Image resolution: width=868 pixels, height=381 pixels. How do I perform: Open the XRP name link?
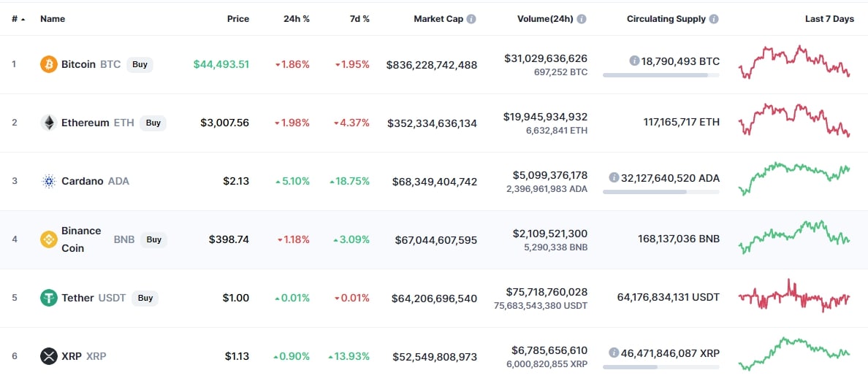click(x=72, y=356)
